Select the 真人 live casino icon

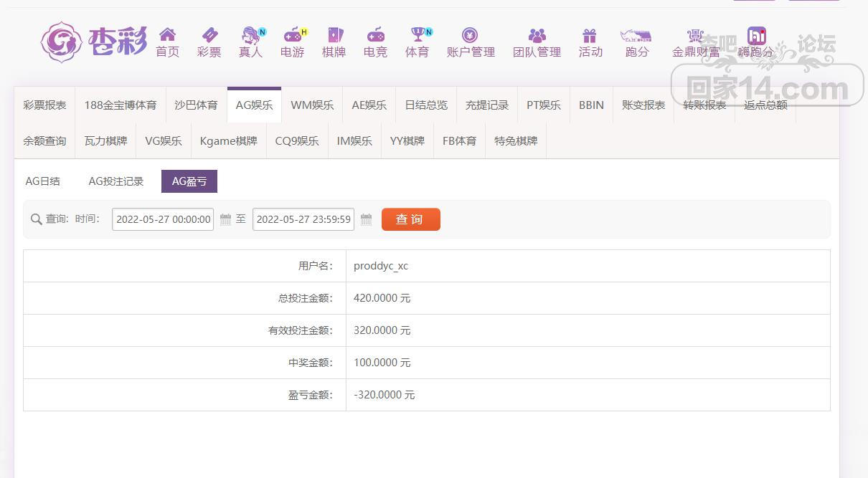click(250, 35)
